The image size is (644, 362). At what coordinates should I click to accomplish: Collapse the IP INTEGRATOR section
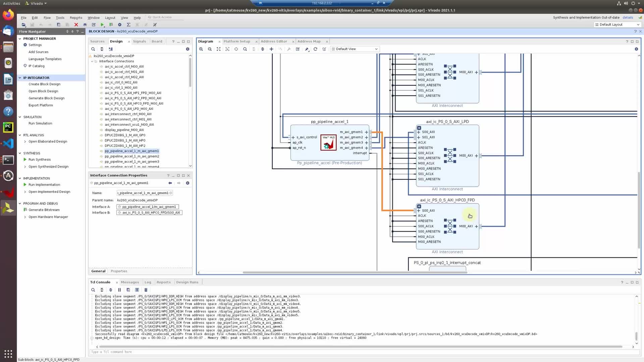20,78
